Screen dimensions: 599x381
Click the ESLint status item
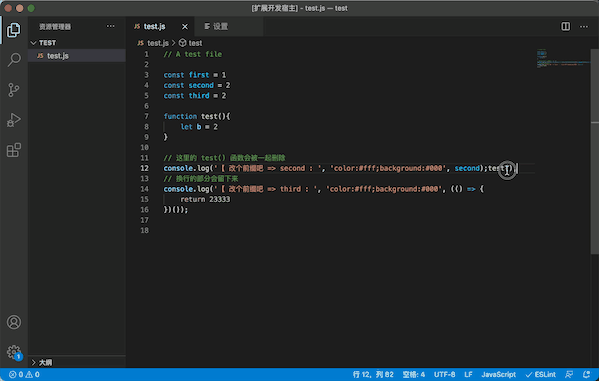(x=541, y=375)
